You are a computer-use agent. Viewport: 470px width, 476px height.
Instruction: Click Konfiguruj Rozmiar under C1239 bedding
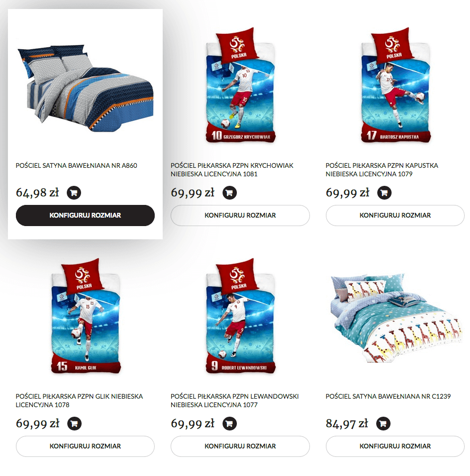[395, 446]
